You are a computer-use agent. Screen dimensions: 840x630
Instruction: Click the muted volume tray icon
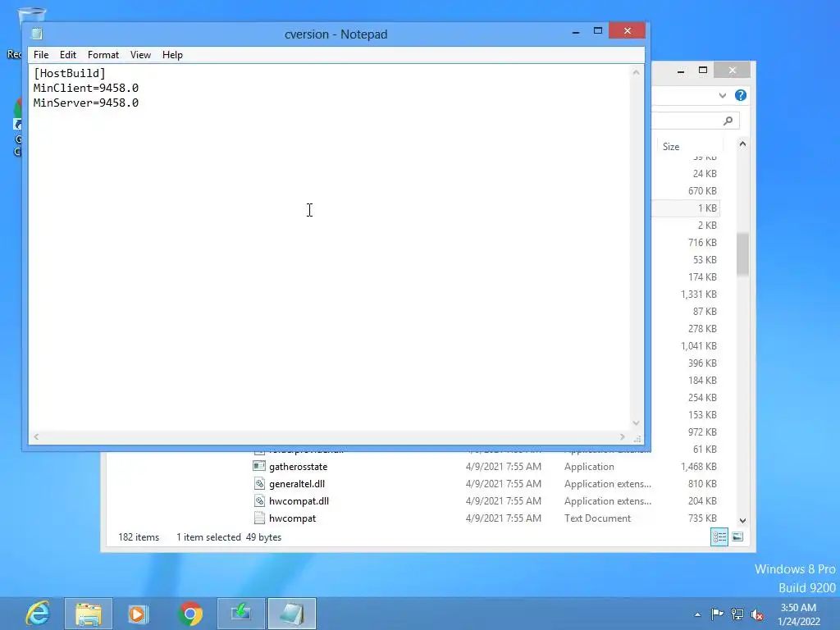point(757,614)
